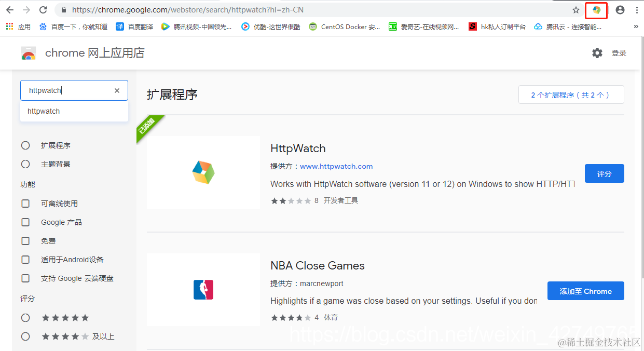Reload the page with refresh icon
The height and width of the screenshot is (351, 644).
tap(43, 10)
